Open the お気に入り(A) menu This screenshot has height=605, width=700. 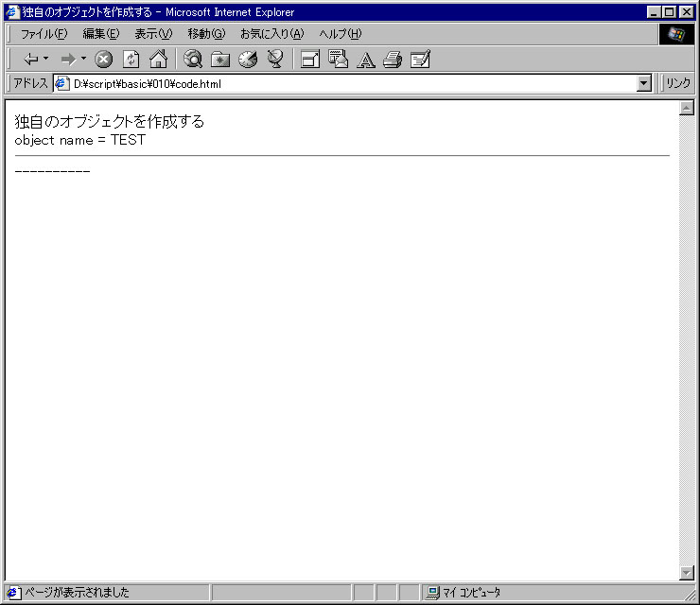pos(271,34)
